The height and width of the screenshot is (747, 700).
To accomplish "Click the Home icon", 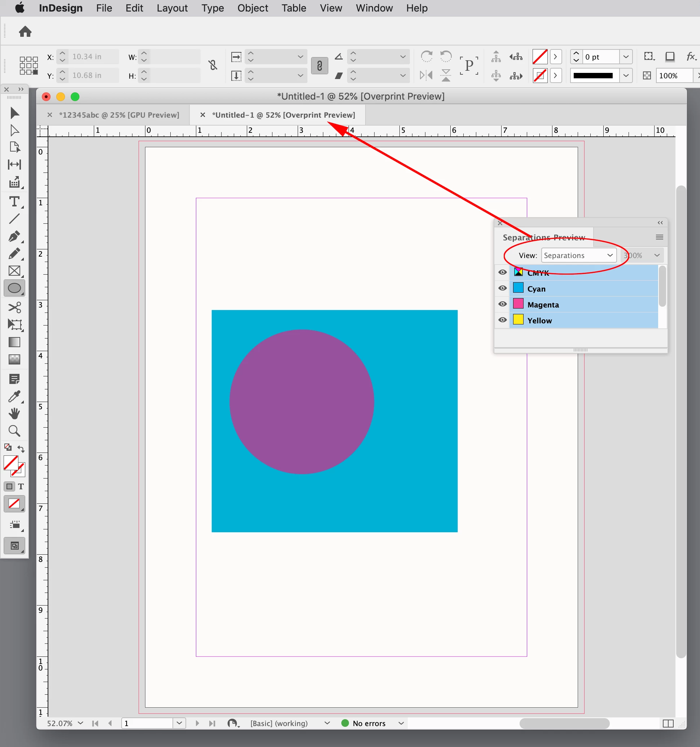I will pos(25,31).
